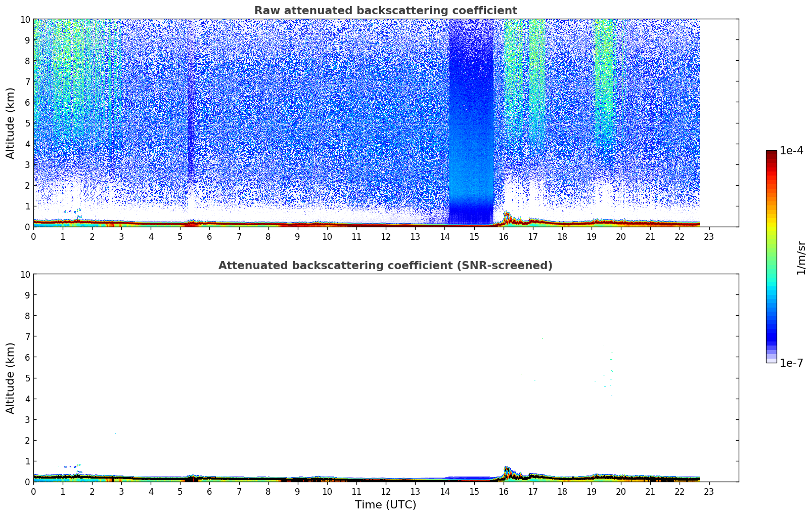Click the "Altitude (km)" label of the SNR-screened plot

click(x=11, y=378)
